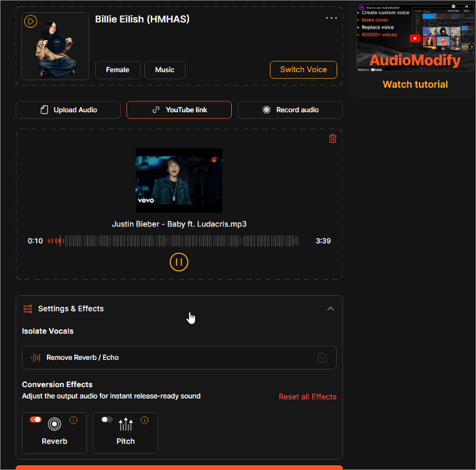
Task: Click the Conversion Effects heading
Action: (x=57, y=384)
